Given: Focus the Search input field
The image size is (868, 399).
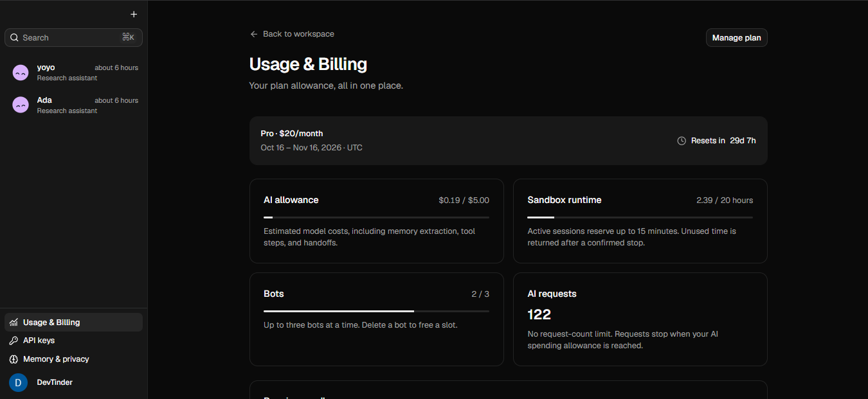Looking at the screenshot, I should pyautogui.click(x=73, y=38).
